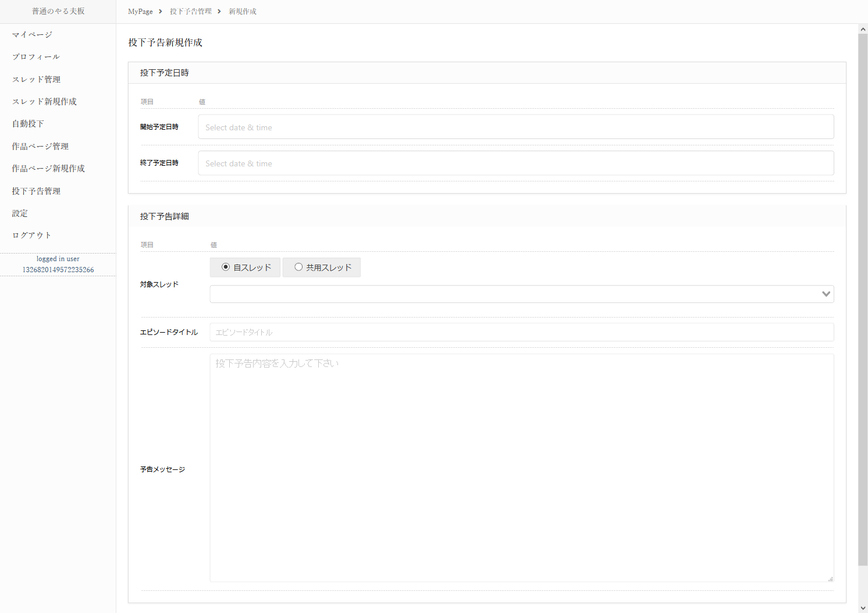The height and width of the screenshot is (613, 868).
Task: Open 投下予告管理 in the sidebar
Action: (x=36, y=191)
